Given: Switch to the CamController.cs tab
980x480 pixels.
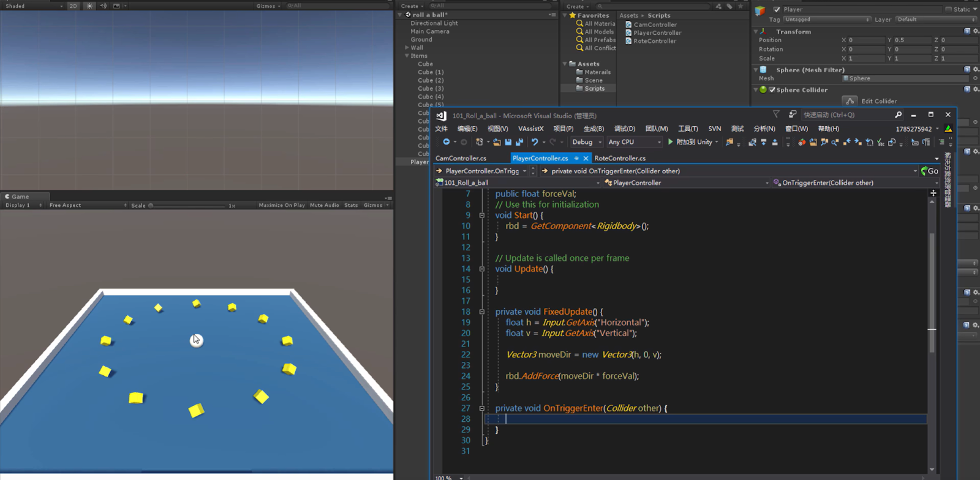Looking at the screenshot, I should 461,158.
